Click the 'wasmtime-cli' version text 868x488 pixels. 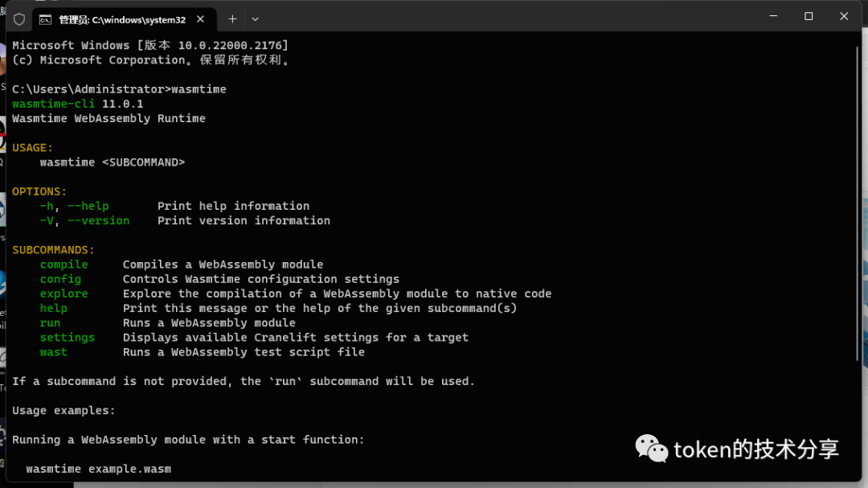[53, 105]
